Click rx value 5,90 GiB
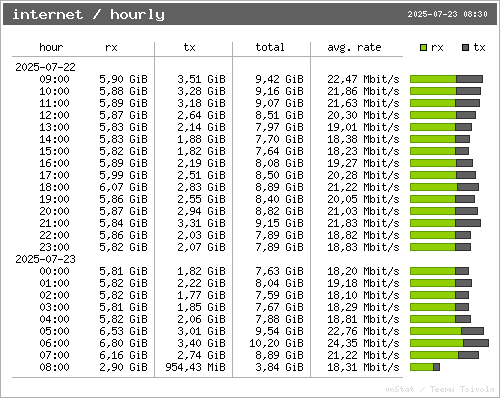The width and height of the screenshot is (500, 398). (x=123, y=79)
